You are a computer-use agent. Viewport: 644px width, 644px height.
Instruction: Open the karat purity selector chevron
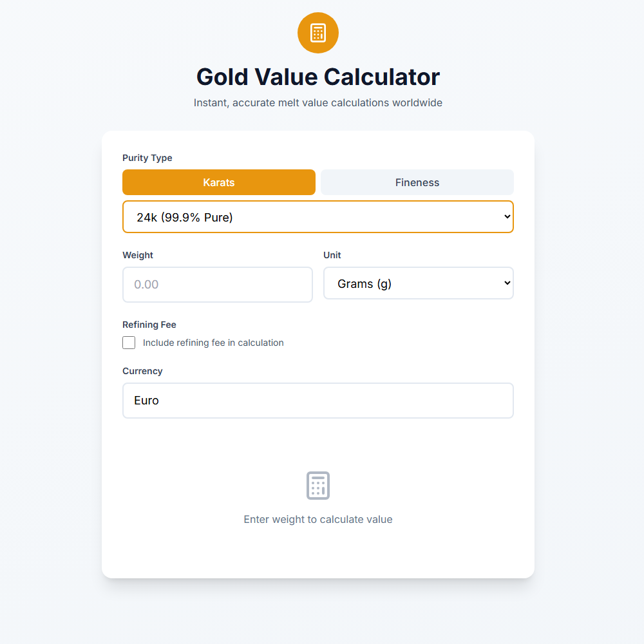[x=506, y=216]
